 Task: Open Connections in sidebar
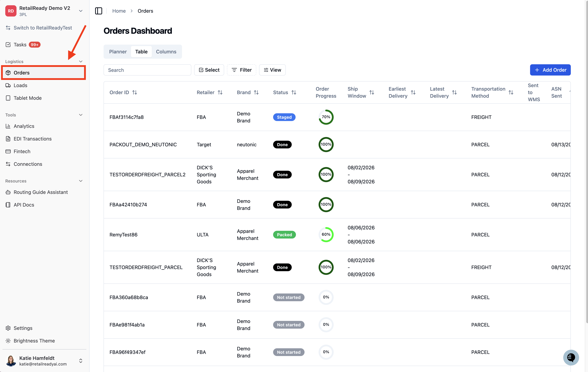pos(44,164)
